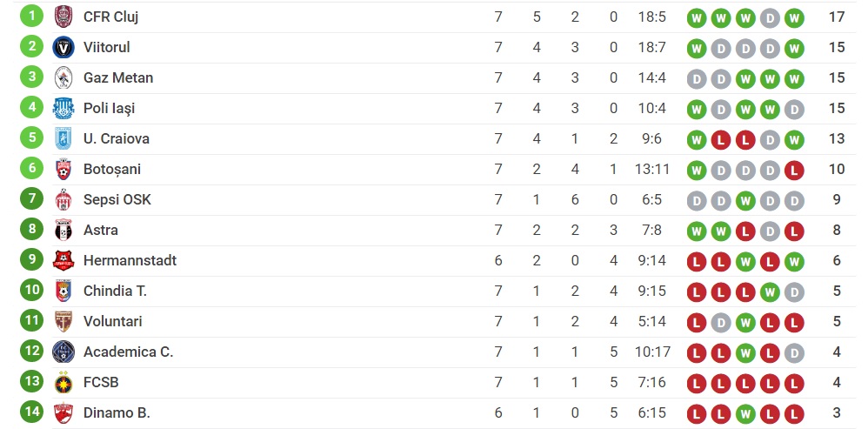Screen dimensions: 868x429
Task: Click the FCSB star logo
Action: (x=63, y=382)
